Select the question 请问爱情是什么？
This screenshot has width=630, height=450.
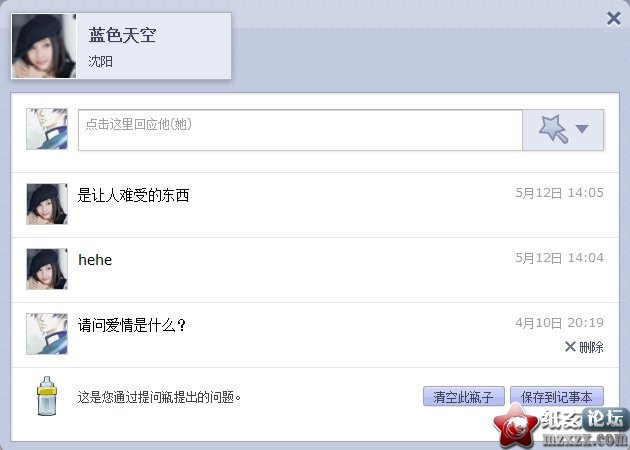[x=132, y=325]
